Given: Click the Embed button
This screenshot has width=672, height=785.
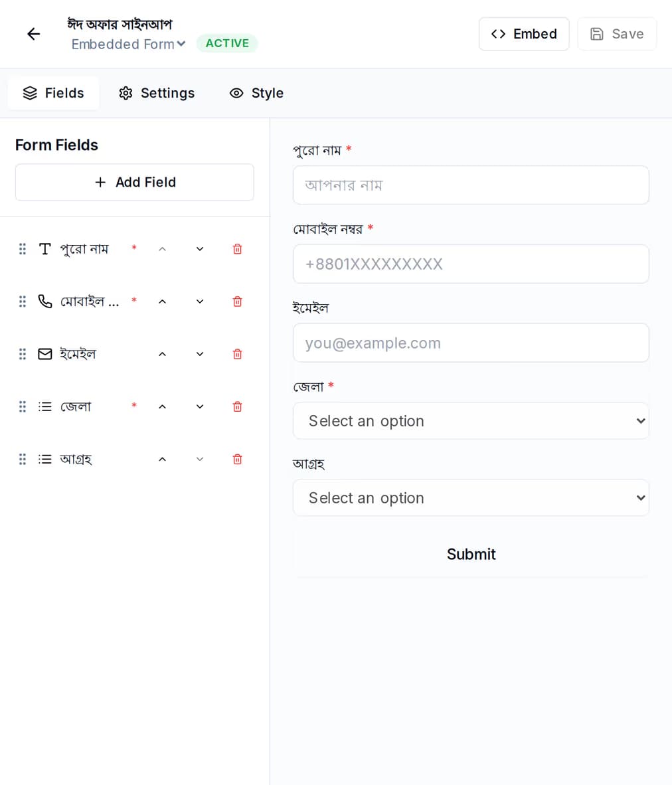Looking at the screenshot, I should tap(524, 34).
